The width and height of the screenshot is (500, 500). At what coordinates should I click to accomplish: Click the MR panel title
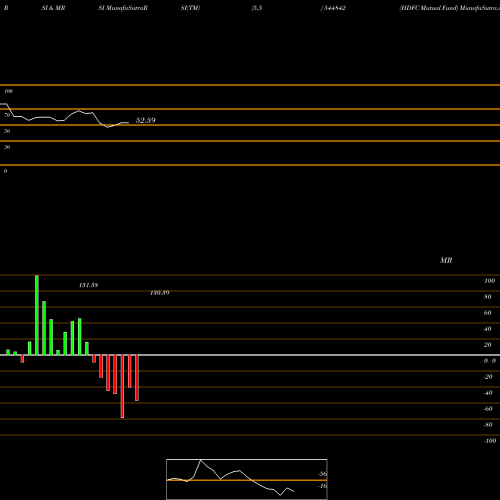click(446, 260)
